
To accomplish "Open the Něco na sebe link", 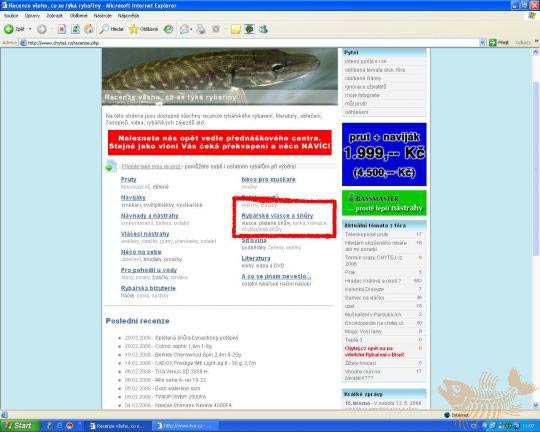I will [x=141, y=252].
